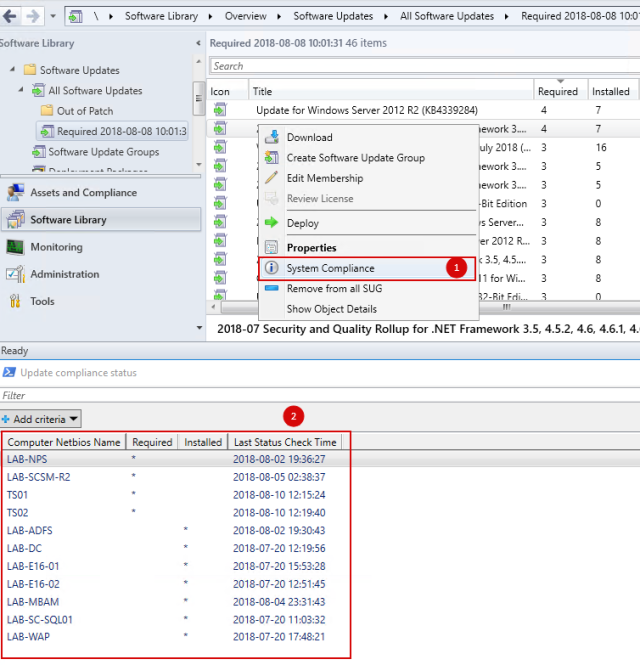Select Update for Windows Server 2012 R2 KB4339284
Image resolution: width=640 pixels, height=665 pixels.
coord(367,110)
